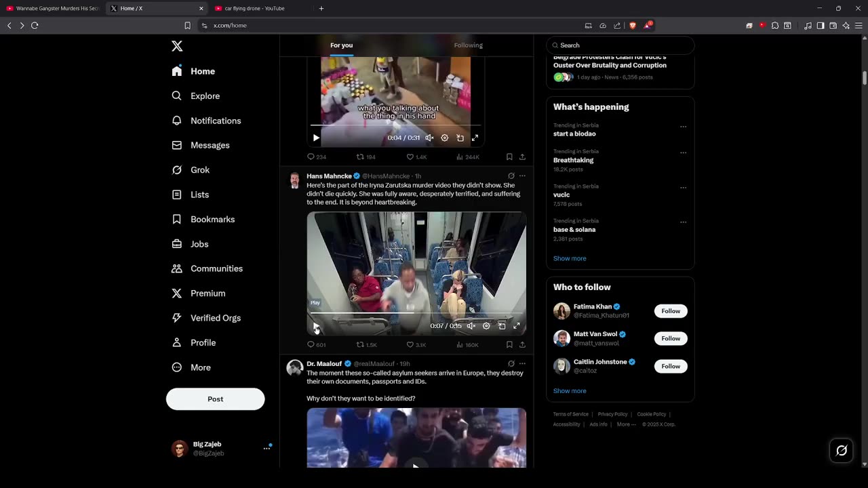Switch to 'car flying drone - YouTube' tab

pyautogui.click(x=260, y=8)
